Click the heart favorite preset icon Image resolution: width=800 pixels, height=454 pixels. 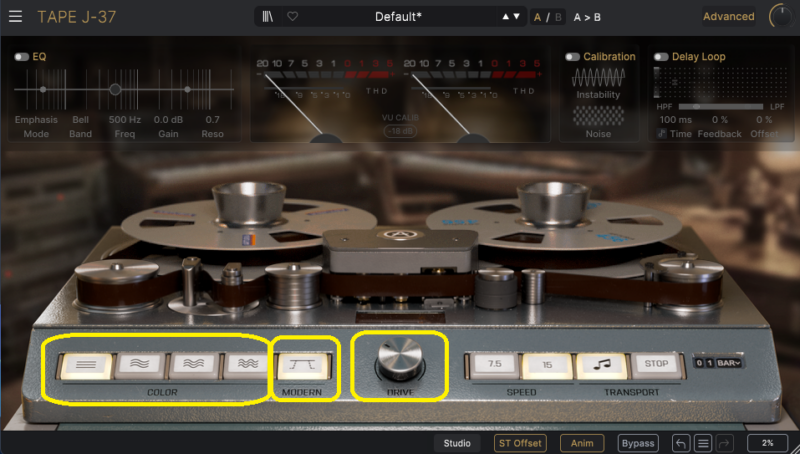[292, 16]
